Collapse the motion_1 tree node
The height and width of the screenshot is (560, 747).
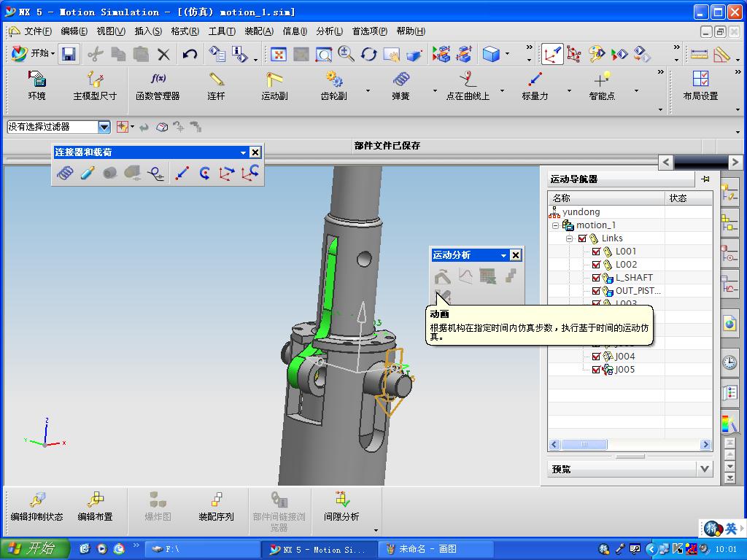(555, 225)
